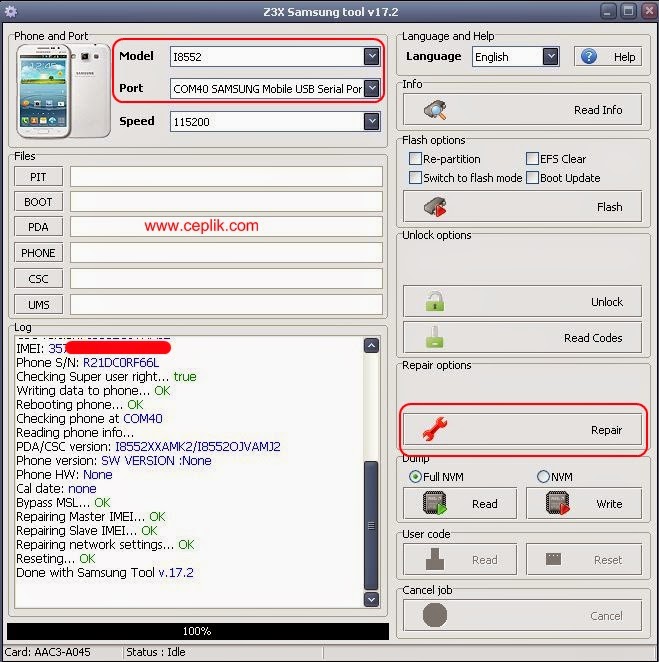Viewport: 659px width, 662px height.
Task: Select the Full NVM radio button
Action: (x=415, y=477)
